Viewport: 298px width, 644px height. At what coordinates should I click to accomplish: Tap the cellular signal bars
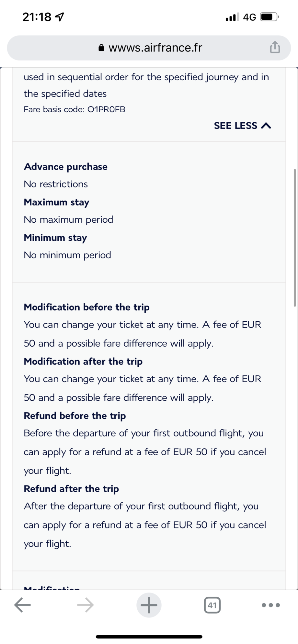(x=232, y=17)
